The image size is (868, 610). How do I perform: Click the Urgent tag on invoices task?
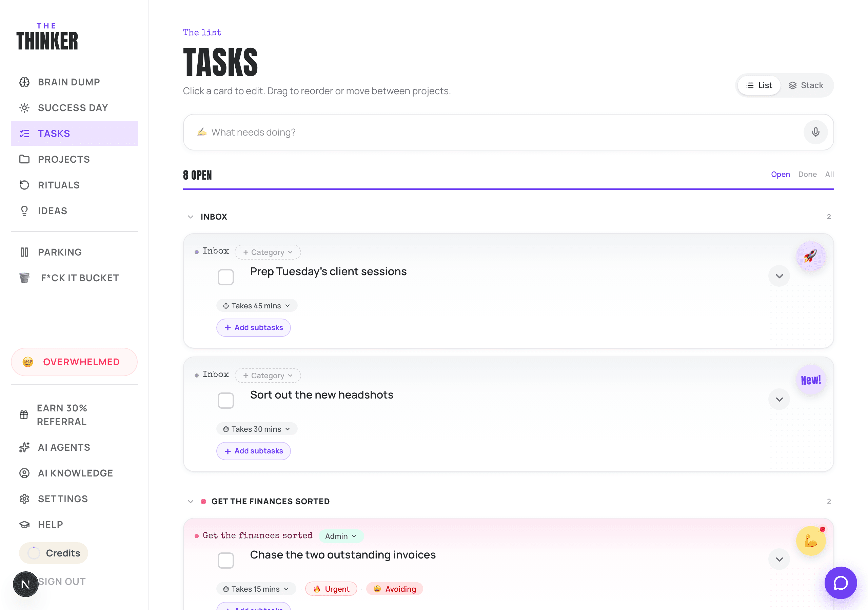tap(331, 588)
